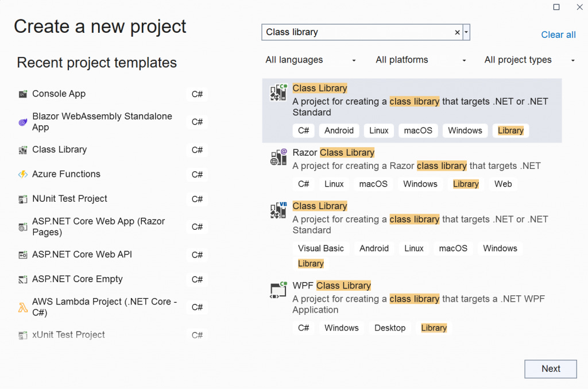
Task: Click the Razor Class Library result icon
Action: [x=278, y=157]
